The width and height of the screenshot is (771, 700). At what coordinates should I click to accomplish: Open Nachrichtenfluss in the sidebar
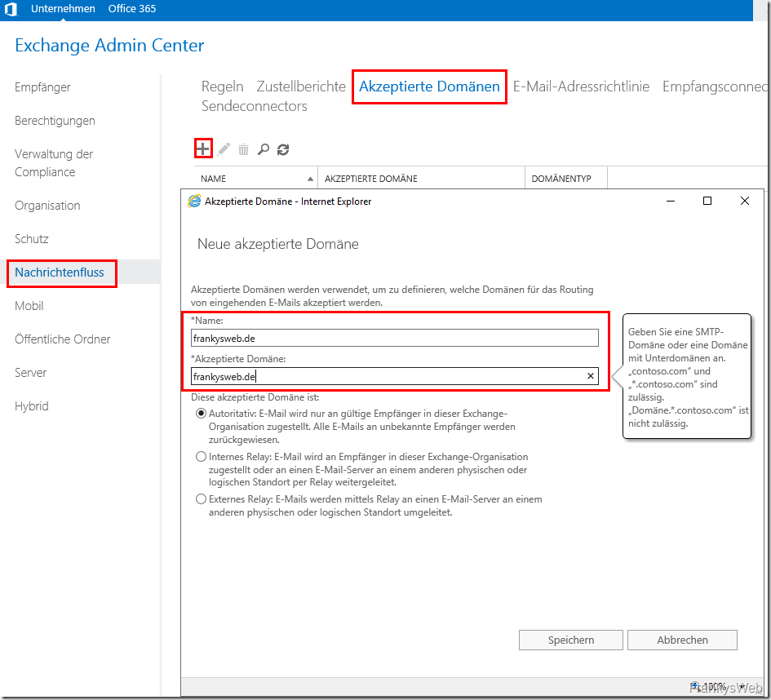point(60,272)
